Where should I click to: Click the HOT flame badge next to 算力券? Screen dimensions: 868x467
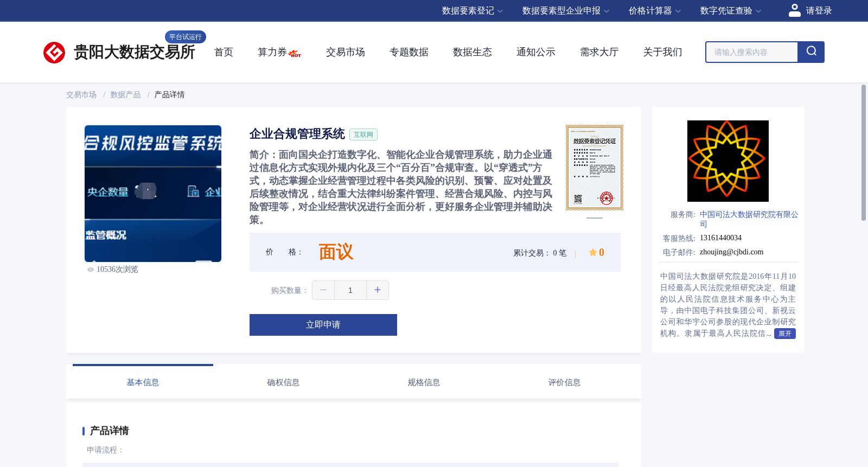(295, 54)
